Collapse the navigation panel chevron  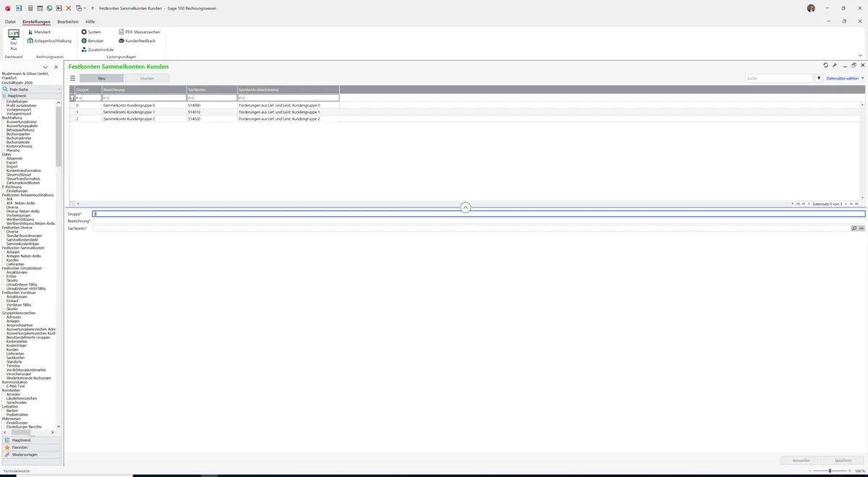click(45, 67)
